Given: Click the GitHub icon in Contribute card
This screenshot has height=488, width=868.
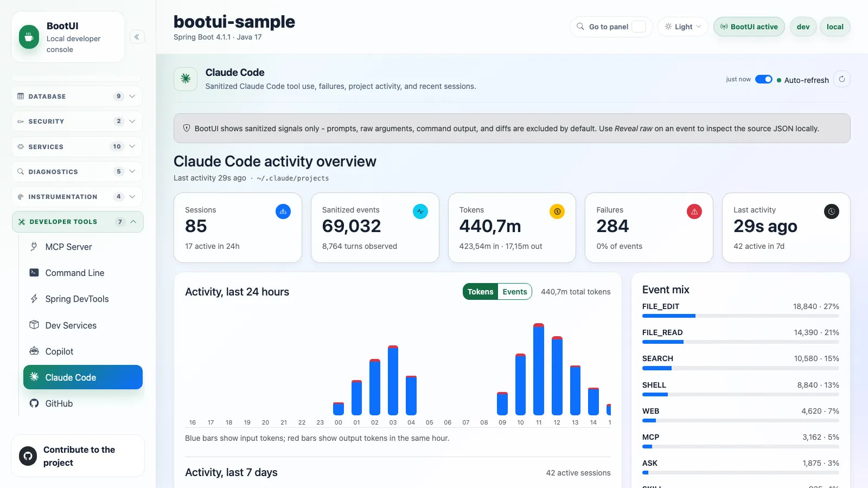Looking at the screenshot, I should pyautogui.click(x=28, y=456).
